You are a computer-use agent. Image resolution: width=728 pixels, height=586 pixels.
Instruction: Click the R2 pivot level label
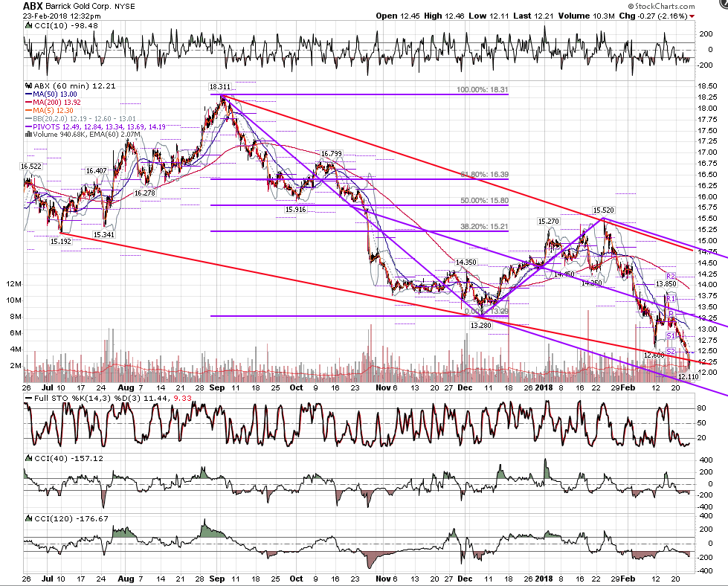click(671, 277)
